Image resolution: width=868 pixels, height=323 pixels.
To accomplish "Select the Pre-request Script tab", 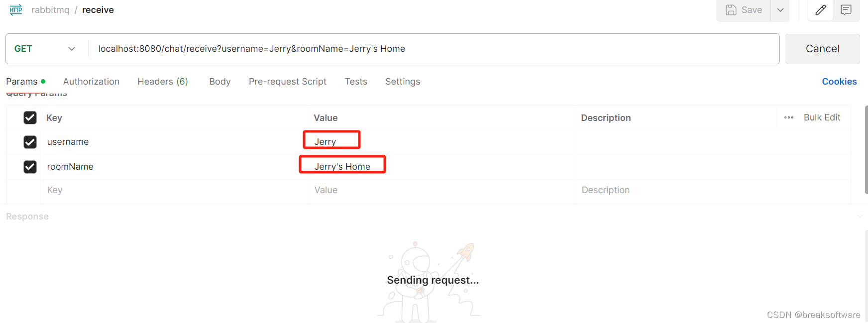I will pos(288,82).
